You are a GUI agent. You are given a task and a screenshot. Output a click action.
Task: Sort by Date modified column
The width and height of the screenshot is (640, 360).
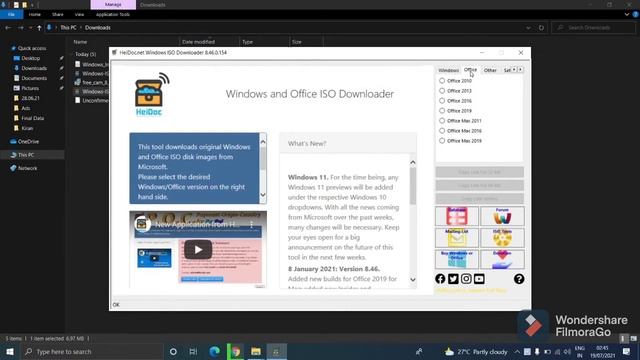click(198, 42)
